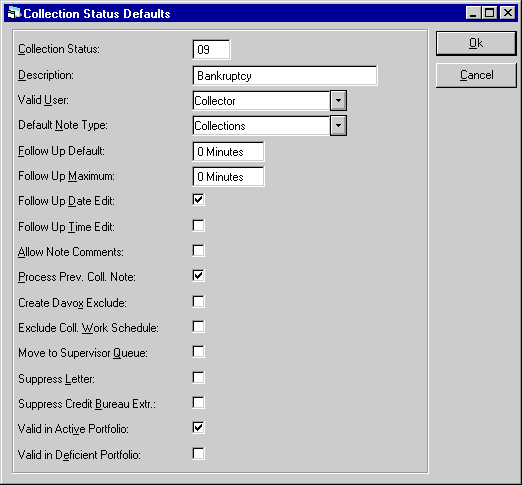The width and height of the screenshot is (522, 485).
Task: Tick Suppress Credit Bureau Extr. checkbox
Action: (x=198, y=403)
